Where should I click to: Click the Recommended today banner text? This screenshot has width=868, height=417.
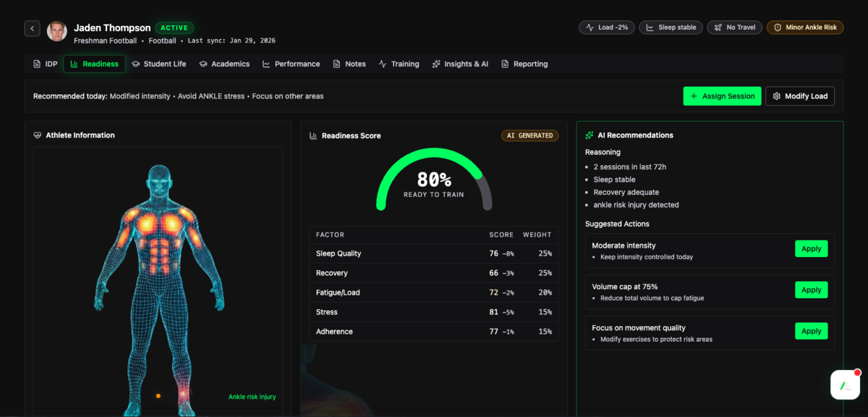click(x=179, y=96)
